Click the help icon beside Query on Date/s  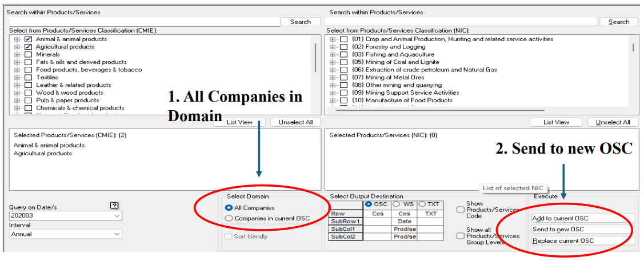(114, 206)
